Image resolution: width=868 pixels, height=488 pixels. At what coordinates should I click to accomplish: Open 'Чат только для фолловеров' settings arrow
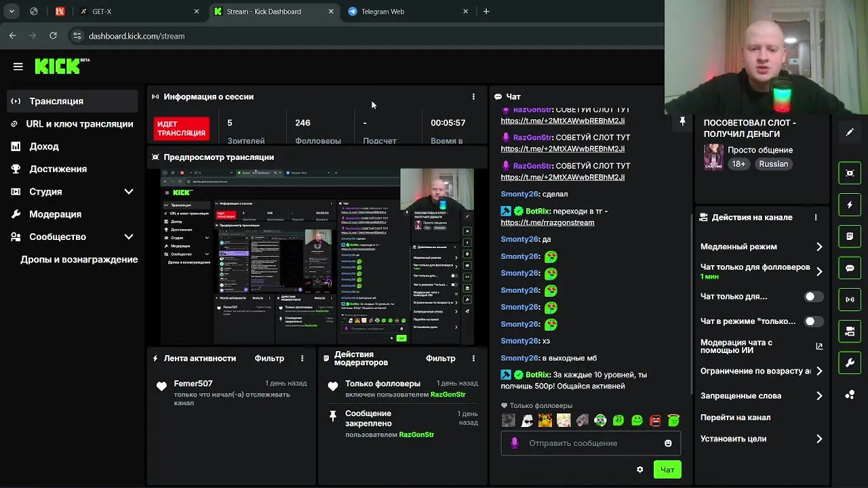pos(819,272)
